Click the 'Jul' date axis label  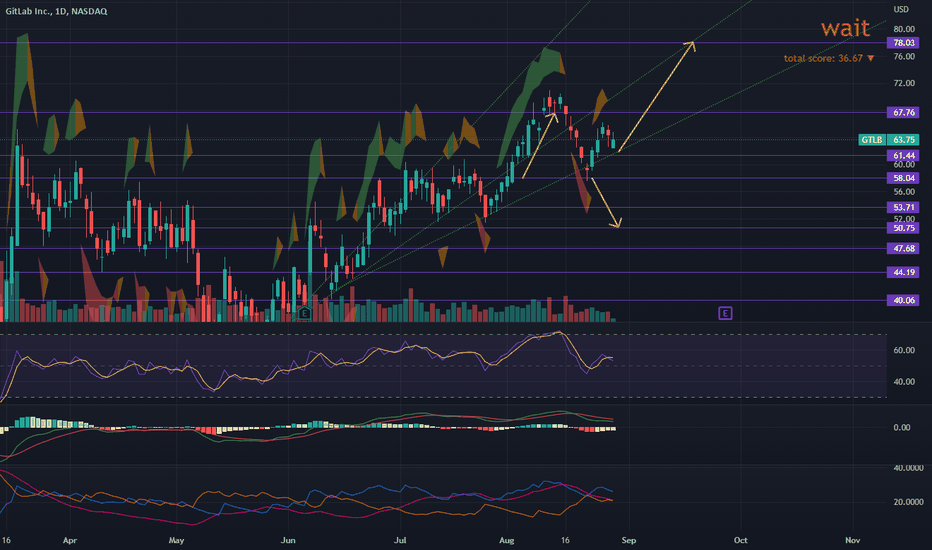400,540
